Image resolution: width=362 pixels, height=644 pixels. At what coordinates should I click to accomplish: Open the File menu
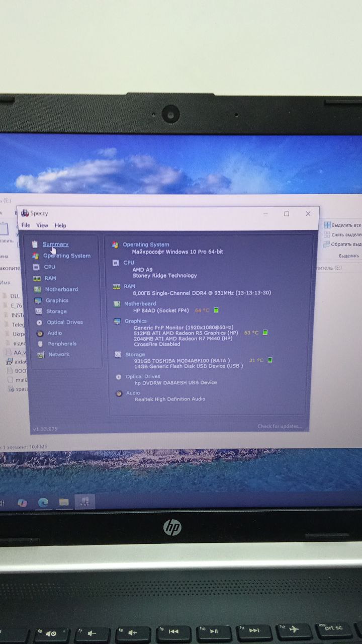pos(26,225)
